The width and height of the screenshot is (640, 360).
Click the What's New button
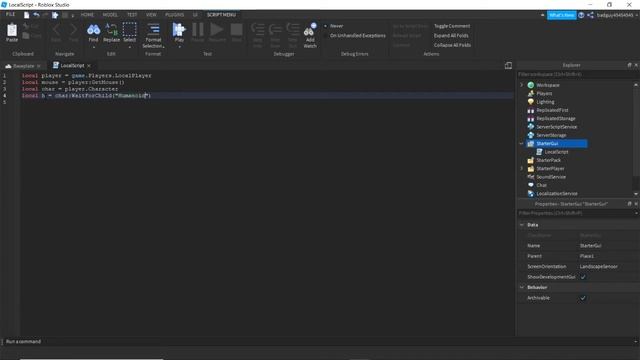click(x=562, y=15)
